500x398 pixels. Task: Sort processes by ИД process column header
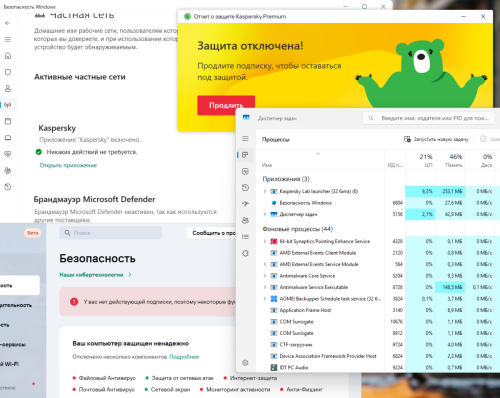click(x=395, y=165)
